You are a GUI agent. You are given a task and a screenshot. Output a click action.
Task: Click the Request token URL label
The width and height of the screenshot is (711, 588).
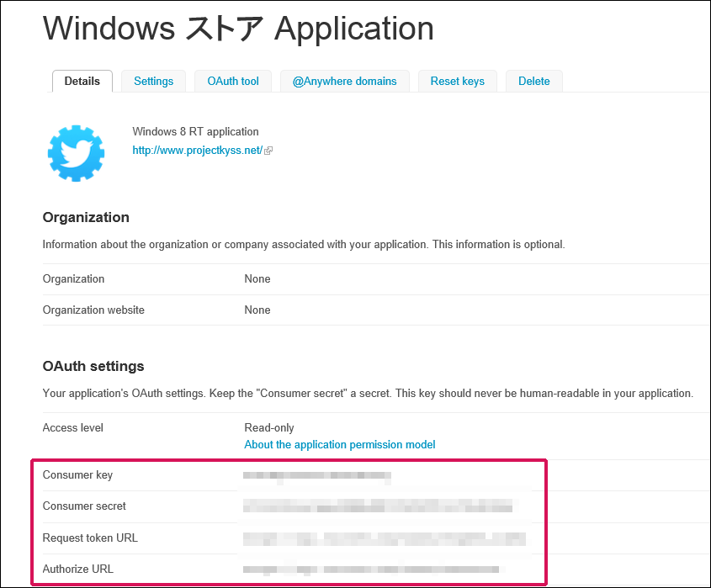pyautogui.click(x=90, y=538)
